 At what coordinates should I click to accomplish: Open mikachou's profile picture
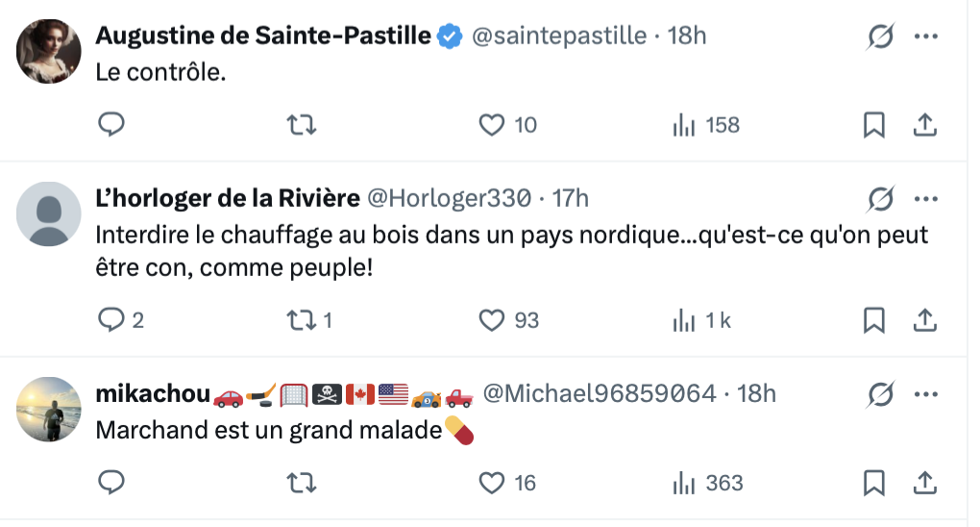pos(49,409)
